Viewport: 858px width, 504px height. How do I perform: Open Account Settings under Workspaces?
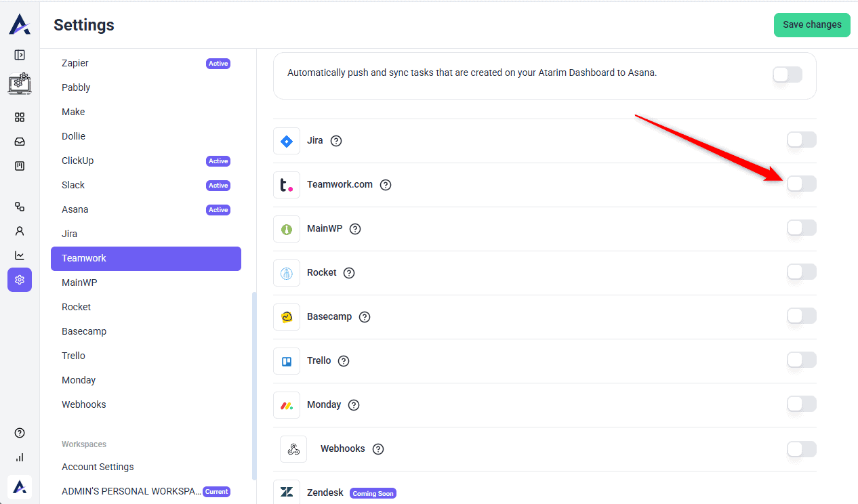coord(146,467)
